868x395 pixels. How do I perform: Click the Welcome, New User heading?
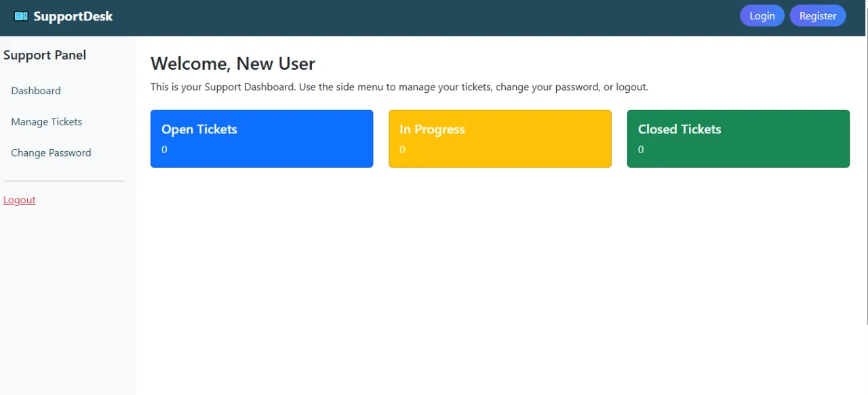[x=233, y=64]
